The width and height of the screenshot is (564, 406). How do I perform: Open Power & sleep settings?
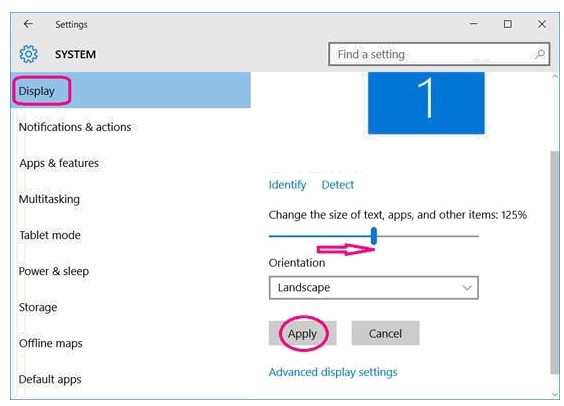click(54, 271)
